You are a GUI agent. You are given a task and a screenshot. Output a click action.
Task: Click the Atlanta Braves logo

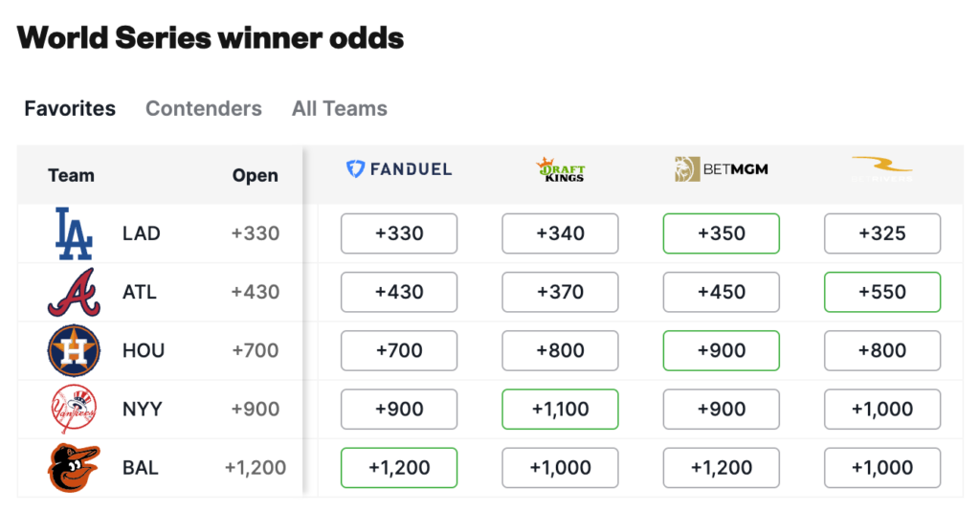coord(74,292)
